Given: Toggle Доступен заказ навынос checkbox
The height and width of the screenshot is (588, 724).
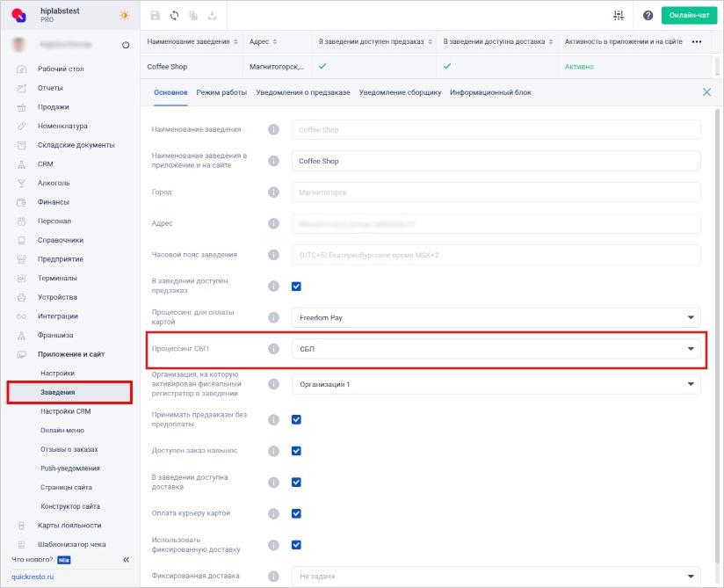Looking at the screenshot, I should [297, 451].
